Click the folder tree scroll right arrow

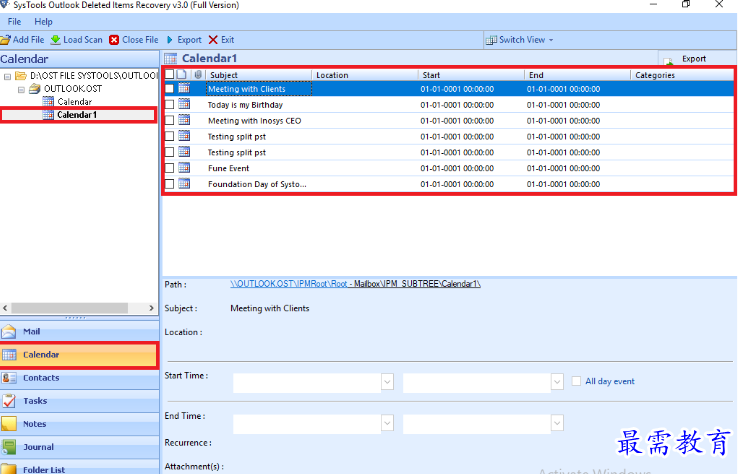(151, 308)
